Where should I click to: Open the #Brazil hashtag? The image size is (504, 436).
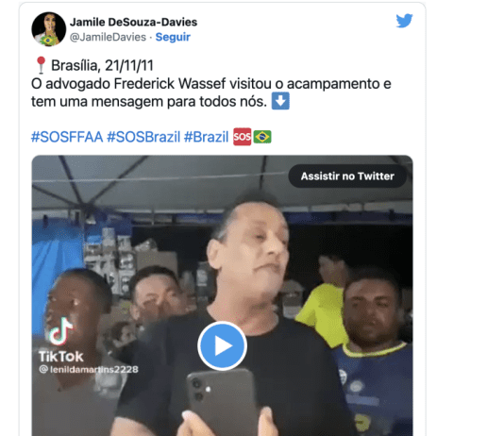206,137
